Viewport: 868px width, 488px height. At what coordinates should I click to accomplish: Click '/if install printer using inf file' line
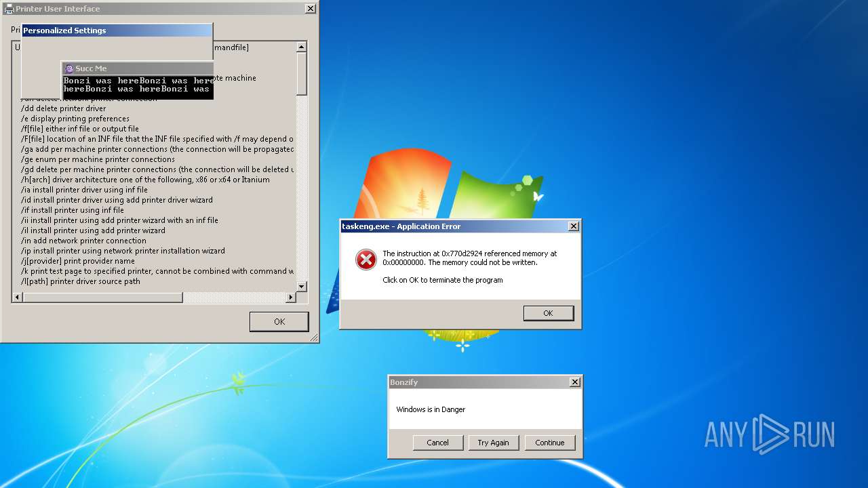click(x=73, y=210)
